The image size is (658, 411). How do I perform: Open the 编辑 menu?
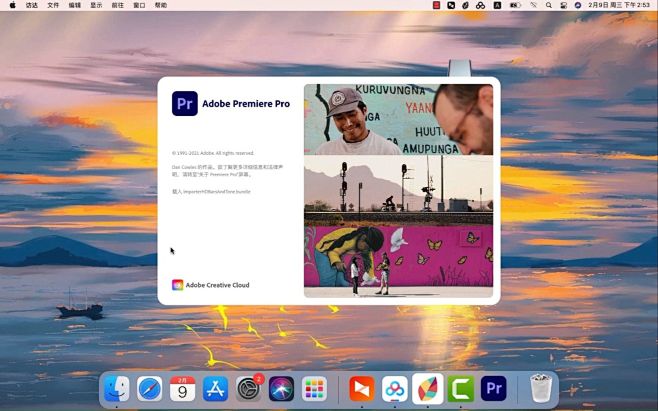point(75,5)
